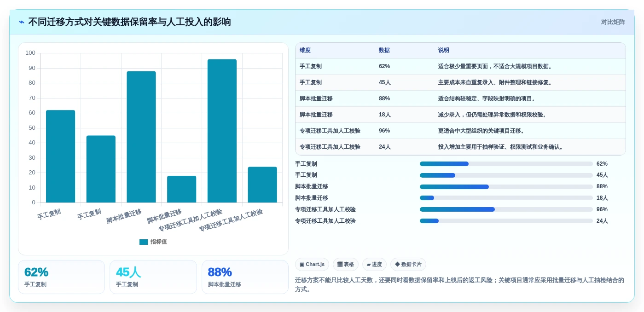Click the 62% bar in the chart
This screenshot has height=312, width=644.
pos(60,156)
